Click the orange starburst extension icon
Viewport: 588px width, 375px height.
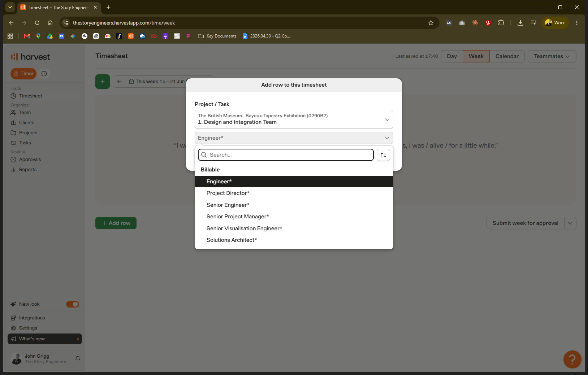475,23
